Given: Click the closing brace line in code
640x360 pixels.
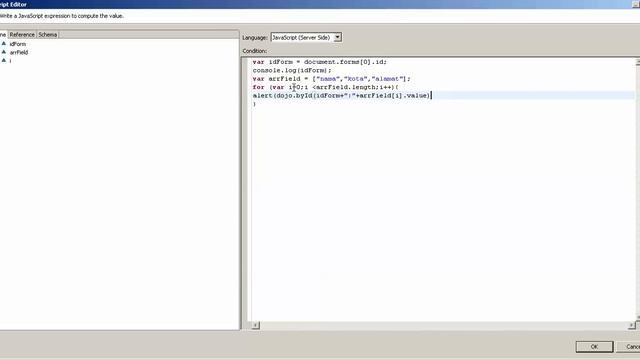Looking at the screenshot, I should pyautogui.click(x=254, y=104).
